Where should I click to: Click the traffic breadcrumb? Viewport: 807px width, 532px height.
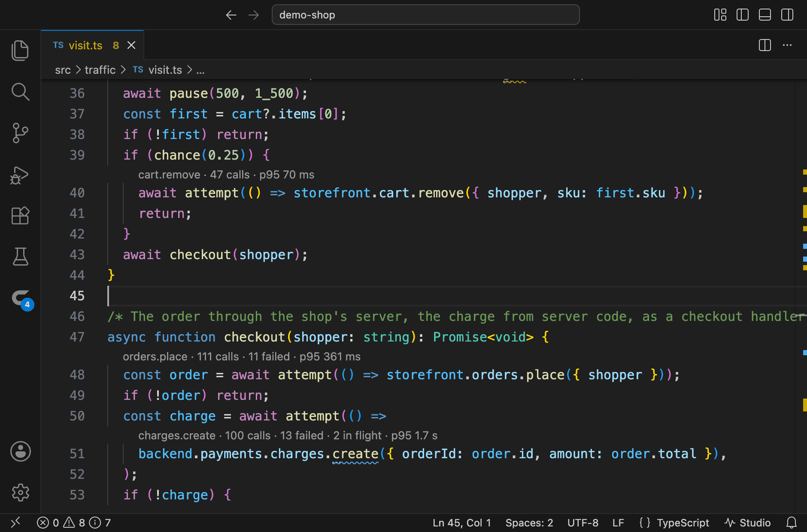(100, 70)
